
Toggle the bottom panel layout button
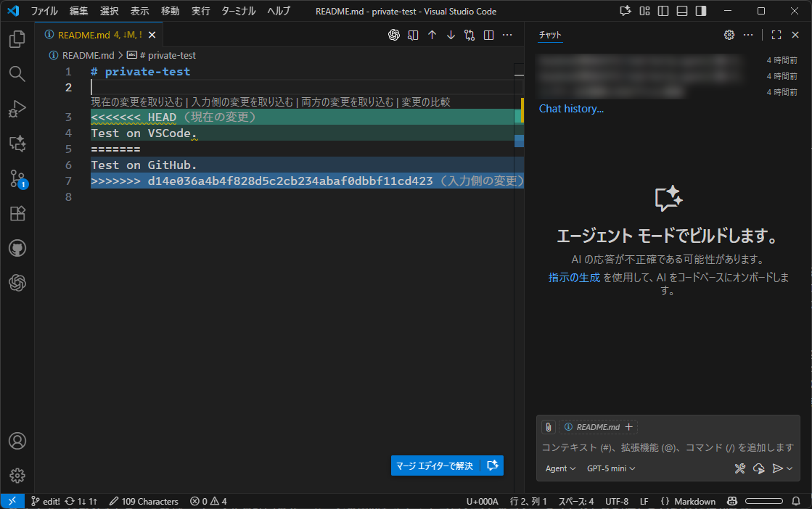coord(682,11)
